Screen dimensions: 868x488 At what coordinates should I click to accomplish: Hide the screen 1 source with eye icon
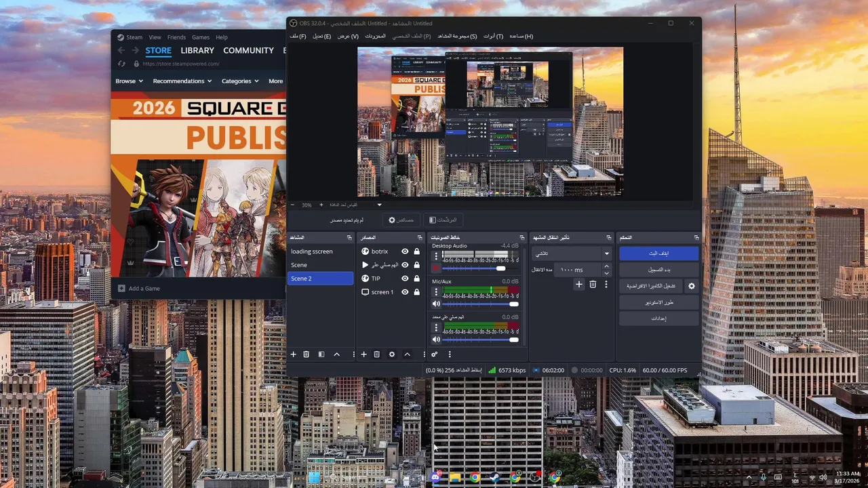click(x=405, y=292)
